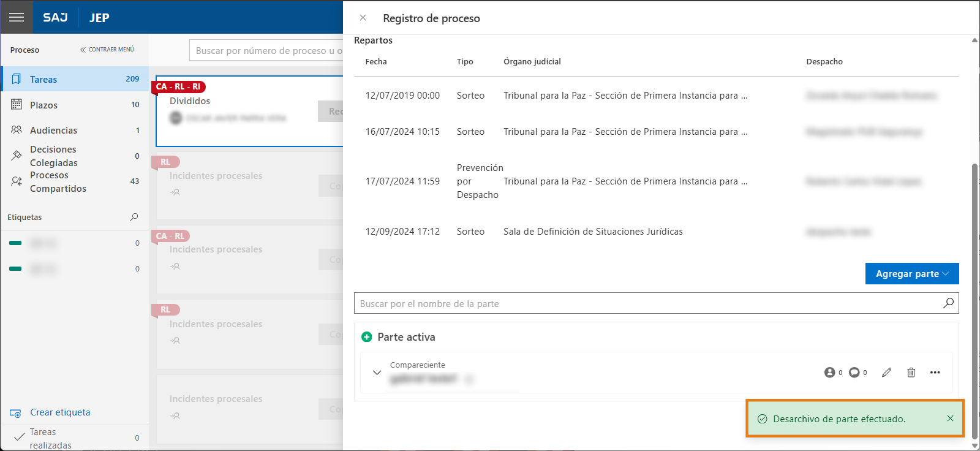Click the Crear etiqueta icon
The height and width of the screenshot is (451, 980).
coord(15,413)
